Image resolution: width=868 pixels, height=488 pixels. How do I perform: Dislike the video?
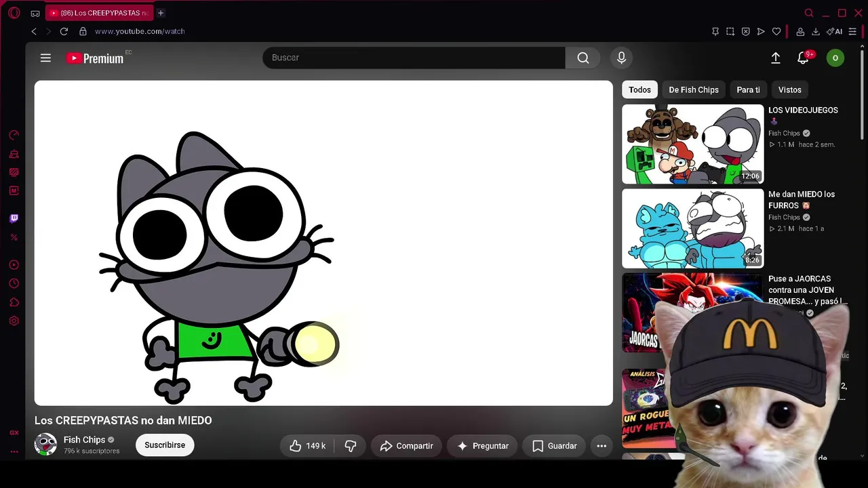point(351,446)
